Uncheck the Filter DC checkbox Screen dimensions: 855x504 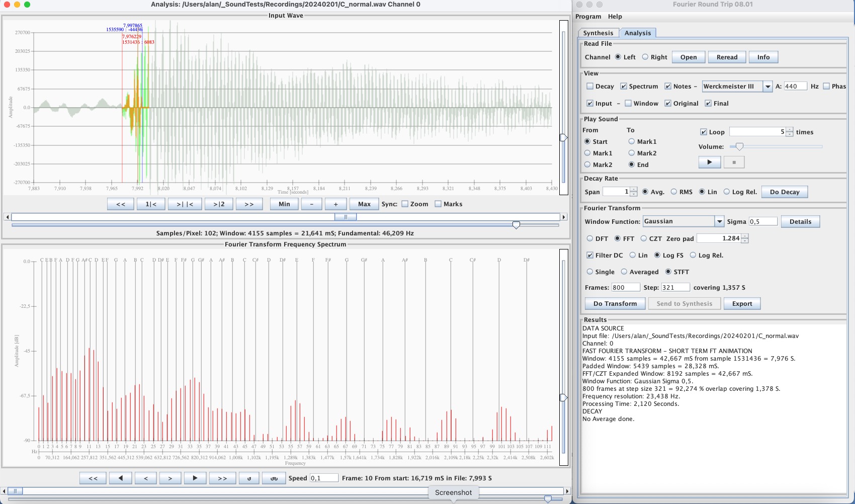click(590, 256)
